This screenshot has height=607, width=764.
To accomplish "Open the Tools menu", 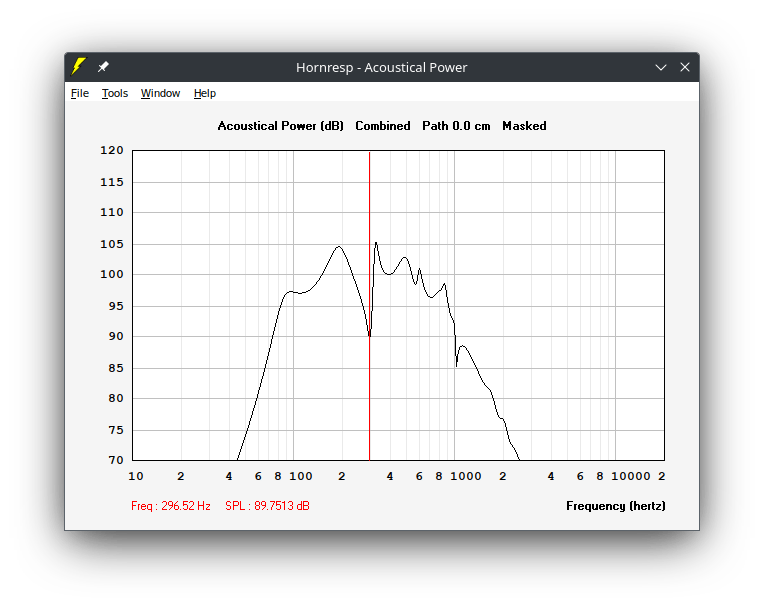I will pos(115,93).
